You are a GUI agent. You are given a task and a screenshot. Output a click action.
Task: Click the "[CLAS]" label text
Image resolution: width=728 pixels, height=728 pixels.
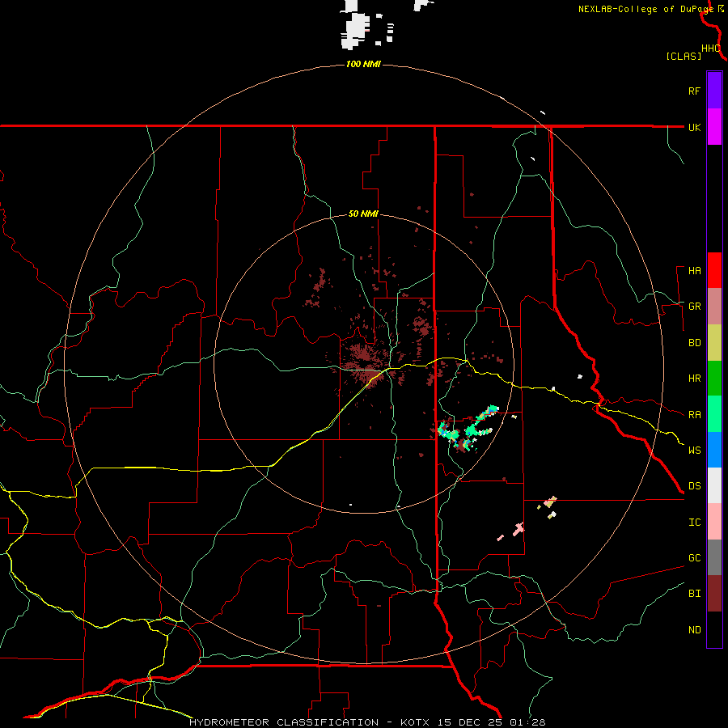684,57
